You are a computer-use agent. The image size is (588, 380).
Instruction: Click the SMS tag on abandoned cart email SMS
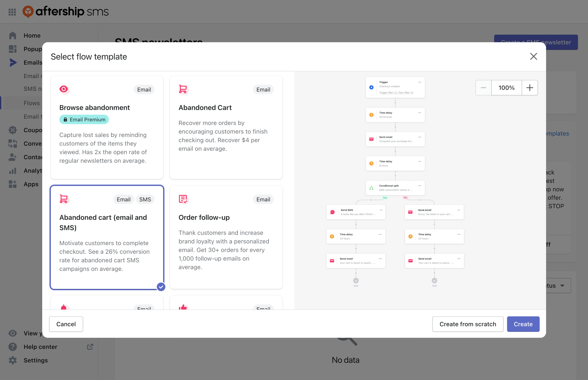tap(145, 199)
